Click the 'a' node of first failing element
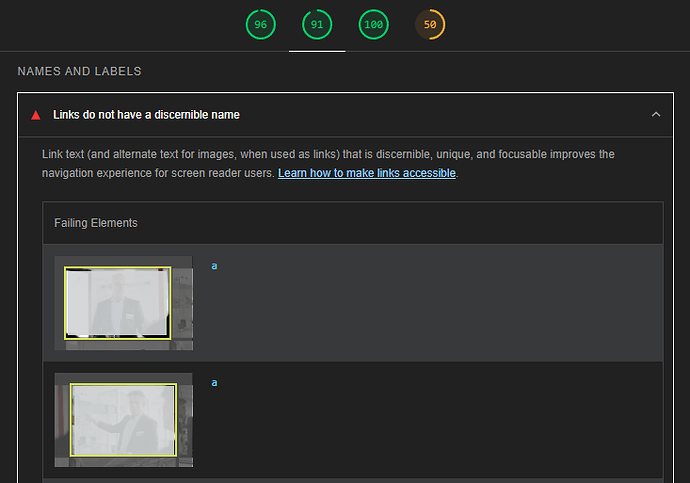This screenshot has height=483, width=690. 214,266
